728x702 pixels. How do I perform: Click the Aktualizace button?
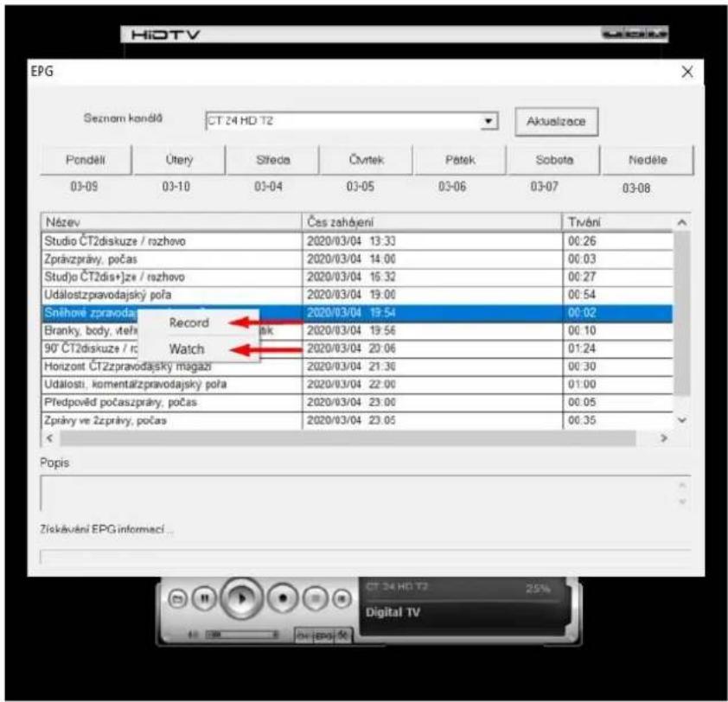tap(556, 122)
